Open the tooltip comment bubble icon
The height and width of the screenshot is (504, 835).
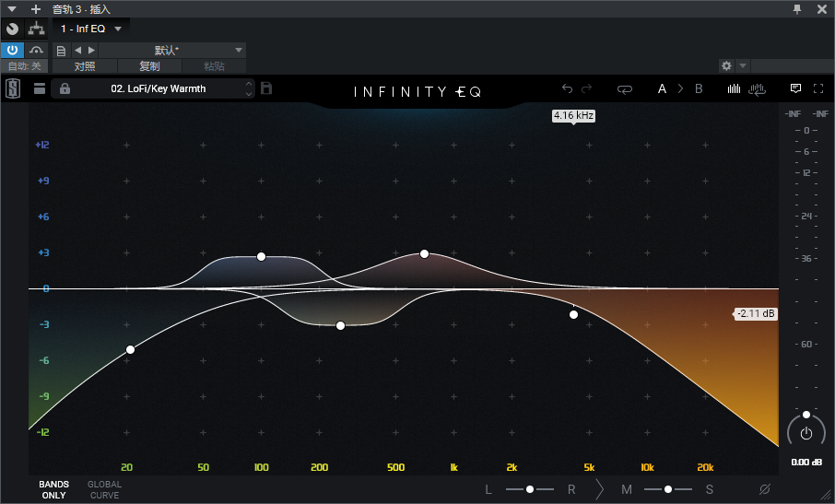pos(795,88)
